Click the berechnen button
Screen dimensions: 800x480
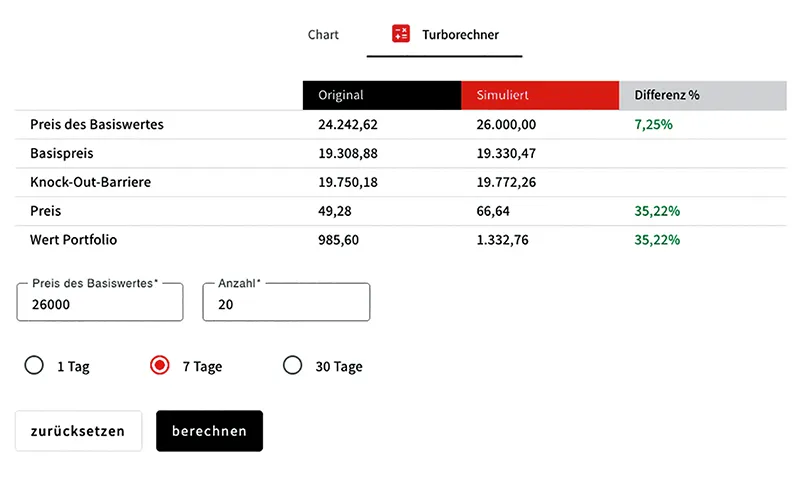209,431
